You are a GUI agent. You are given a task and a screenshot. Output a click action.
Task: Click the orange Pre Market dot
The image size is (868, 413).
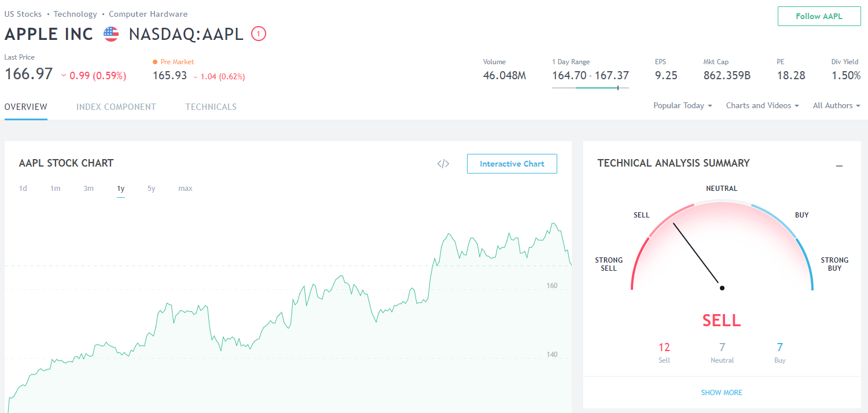[x=155, y=62]
